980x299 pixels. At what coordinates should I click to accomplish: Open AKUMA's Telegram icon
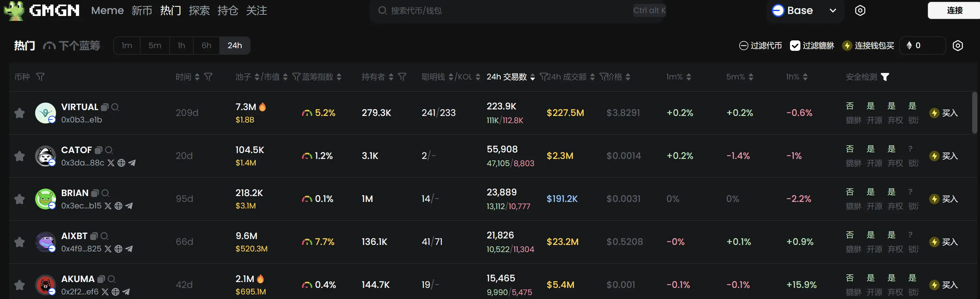click(126, 292)
